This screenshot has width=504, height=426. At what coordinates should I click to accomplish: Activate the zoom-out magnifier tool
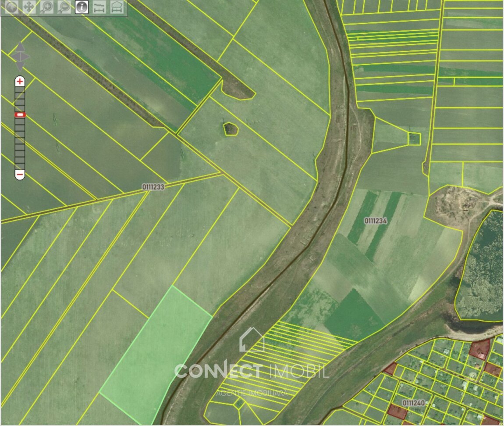[x=64, y=7]
